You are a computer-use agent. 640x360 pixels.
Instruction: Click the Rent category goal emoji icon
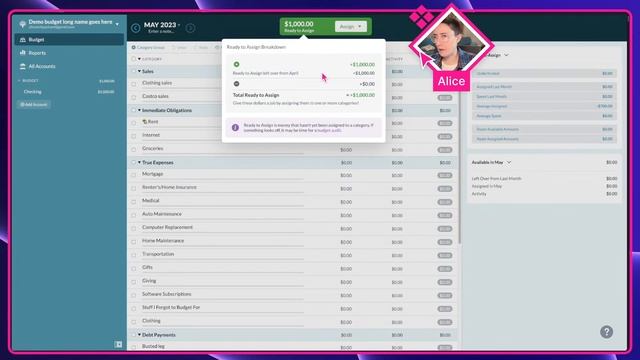[x=144, y=122]
